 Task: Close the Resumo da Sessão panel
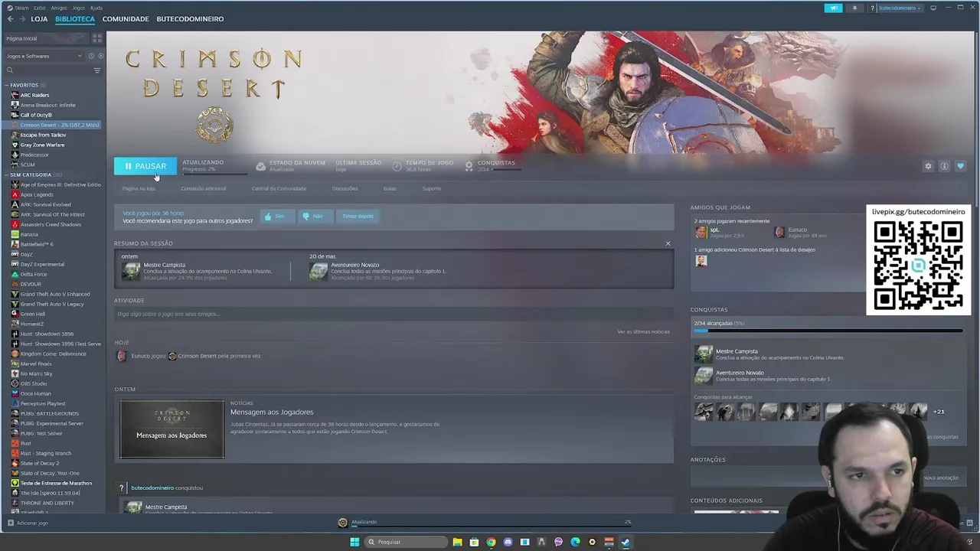tap(668, 243)
